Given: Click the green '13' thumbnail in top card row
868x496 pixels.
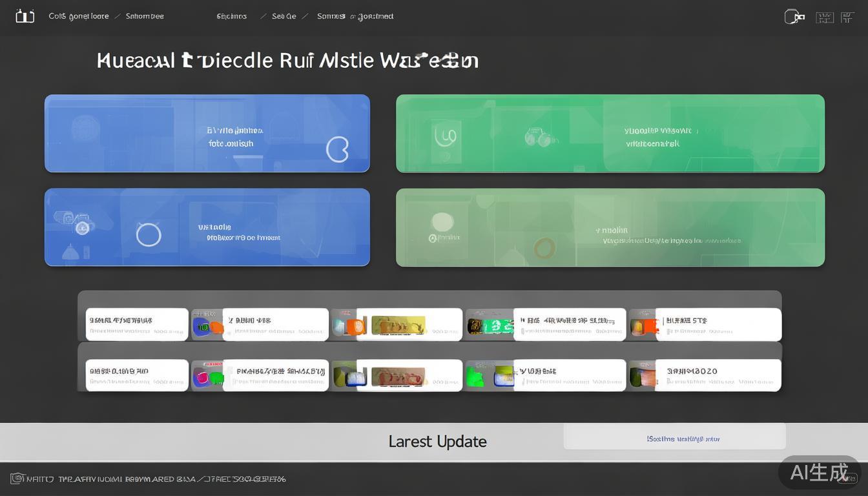Looking at the screenshot, I should coord(490,325).
